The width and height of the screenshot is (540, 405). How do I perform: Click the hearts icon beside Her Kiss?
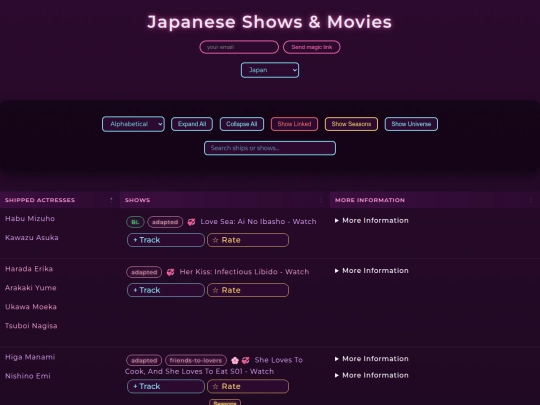click(170, 272)
